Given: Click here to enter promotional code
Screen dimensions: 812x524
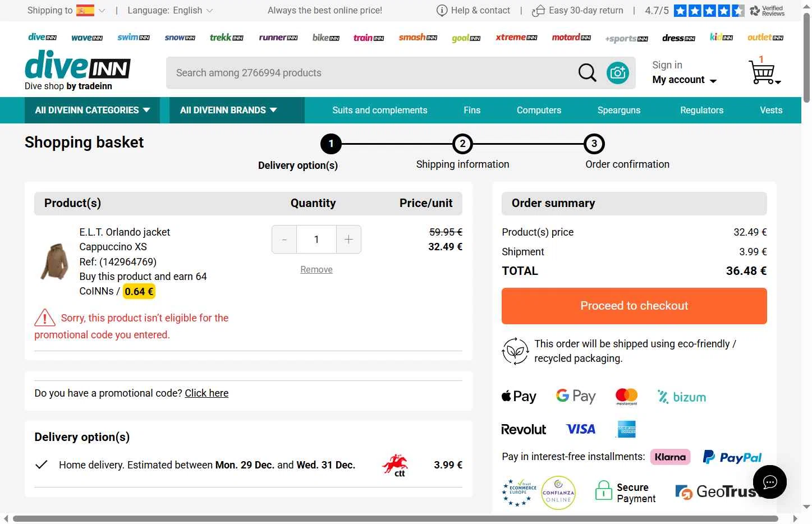Looking at the screenshot, I should [207, 393].
